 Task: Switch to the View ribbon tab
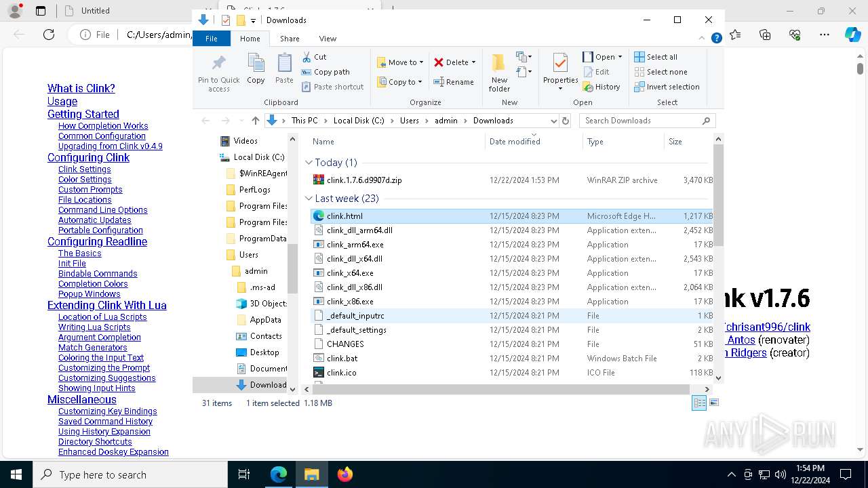[x=328, y=39]
